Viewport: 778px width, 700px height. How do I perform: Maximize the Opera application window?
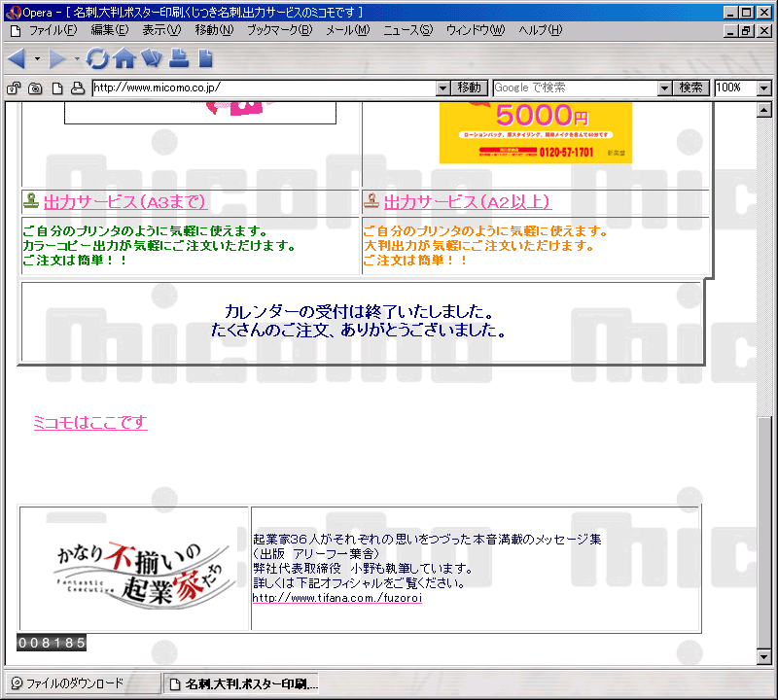[x=747, y=13]
